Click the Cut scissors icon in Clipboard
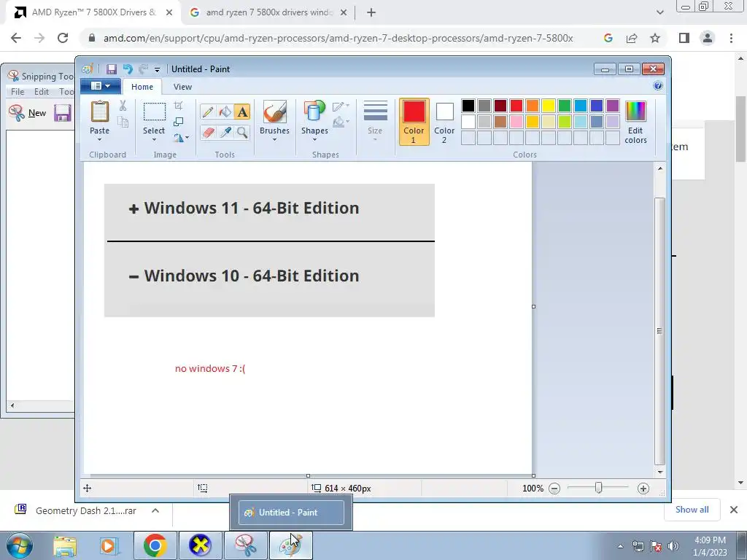The height and width of the screenshot is (560, 747). [x=123, y=106]
